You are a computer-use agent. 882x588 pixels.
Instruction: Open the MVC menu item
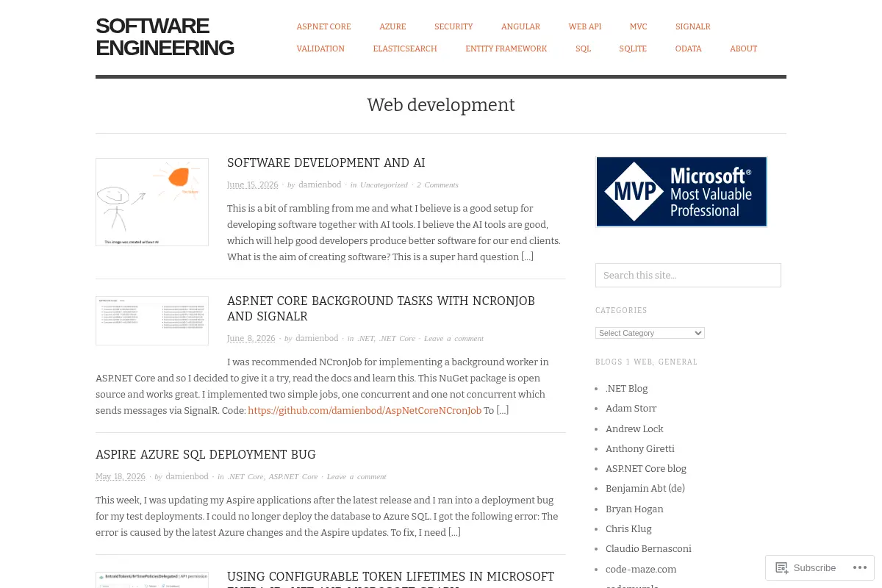point(638,26)
